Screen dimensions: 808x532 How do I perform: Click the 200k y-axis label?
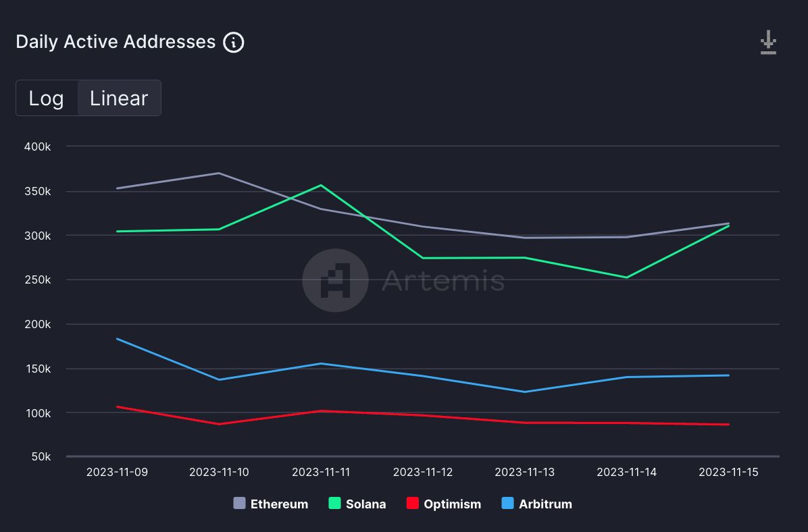38,325
